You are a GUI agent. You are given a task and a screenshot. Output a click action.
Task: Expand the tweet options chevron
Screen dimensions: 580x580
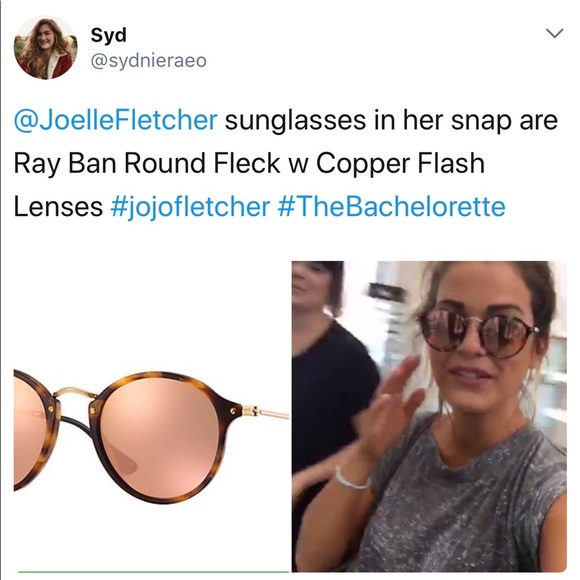[x=554, y=33]
